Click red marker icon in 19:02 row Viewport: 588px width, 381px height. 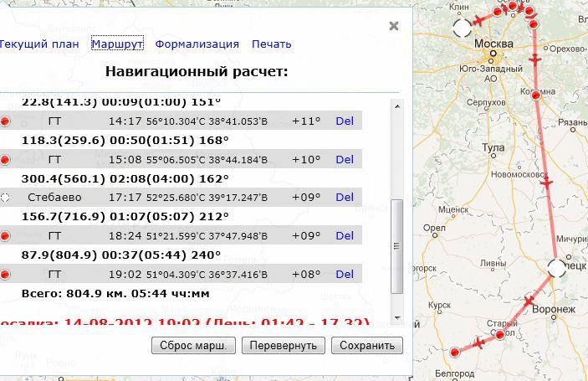coord(6,274)
